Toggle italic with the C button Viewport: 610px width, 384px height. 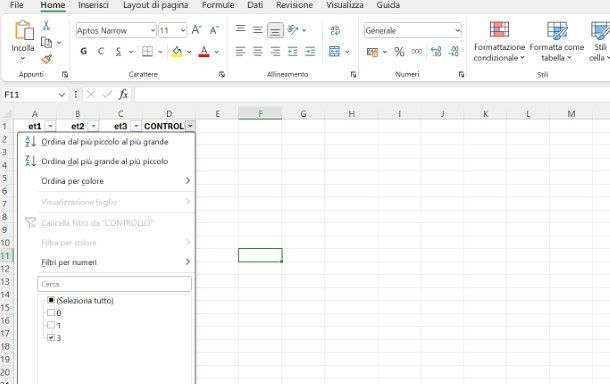(x=101, y=51)
